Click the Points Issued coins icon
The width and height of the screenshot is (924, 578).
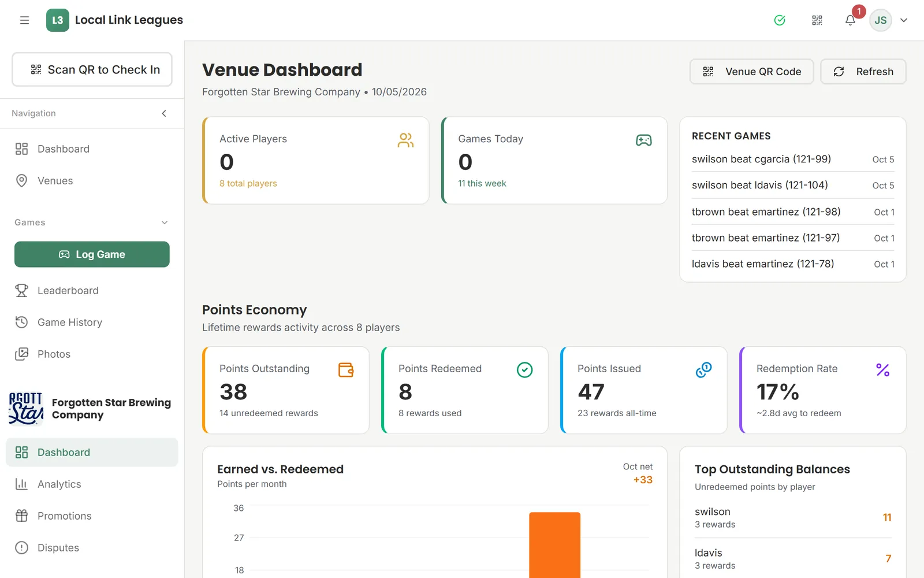pos(703,370)
